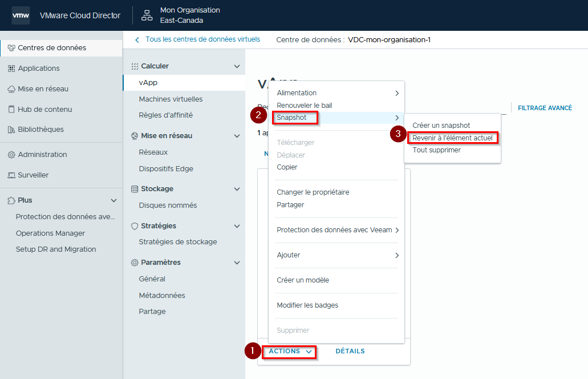Click the Hub de contenu icon
588x379 pixels.
(11, 109)
